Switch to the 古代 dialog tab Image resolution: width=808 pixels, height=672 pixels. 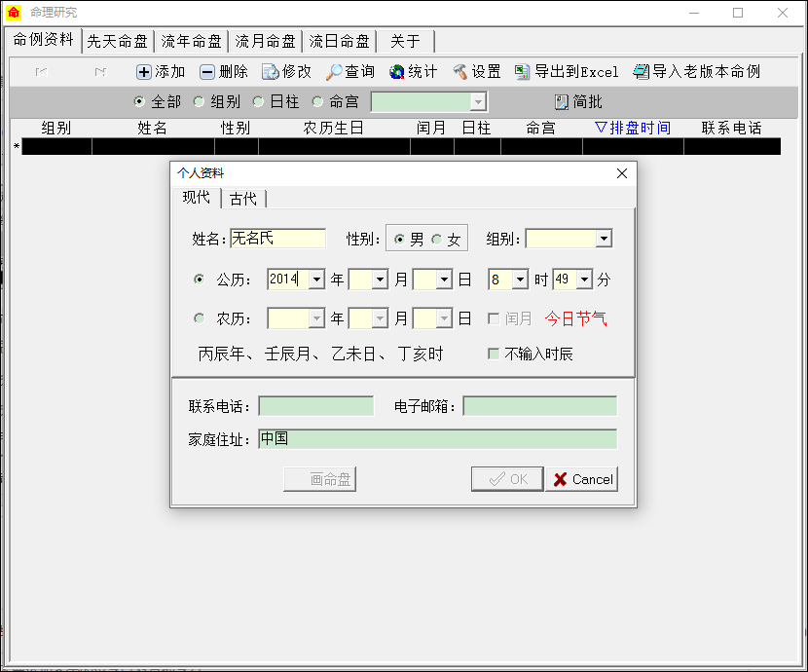coord(243,199)
